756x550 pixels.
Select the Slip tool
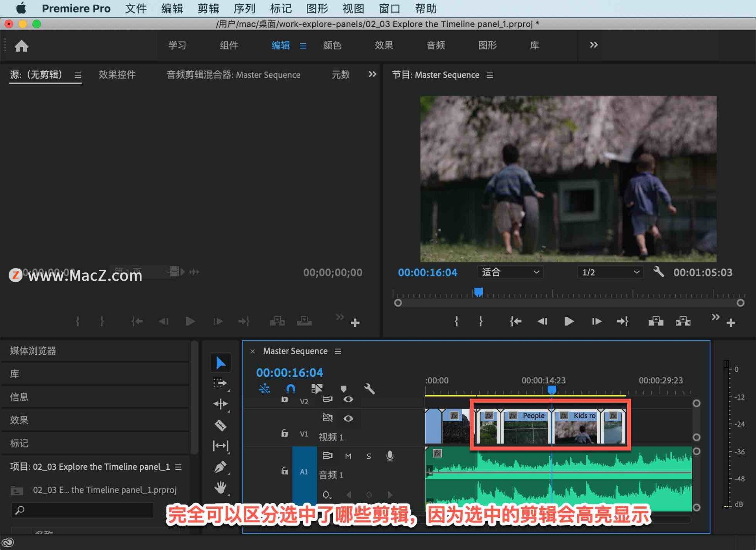pyautogui.click(x=220, y=446)
